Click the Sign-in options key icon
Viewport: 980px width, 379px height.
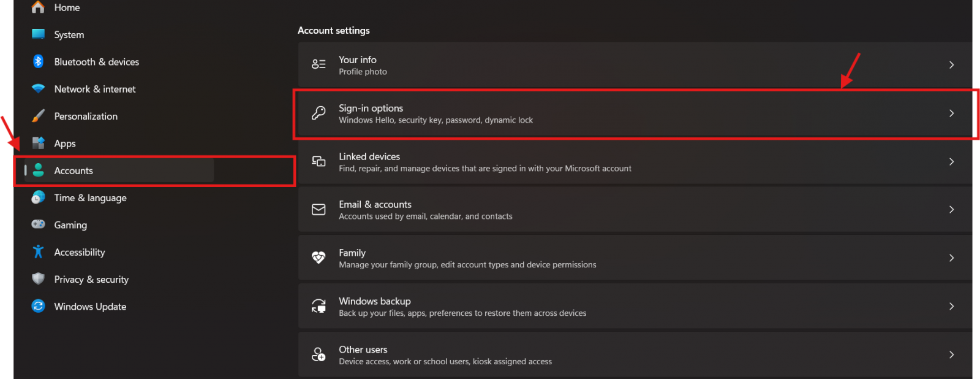point(318,113)
